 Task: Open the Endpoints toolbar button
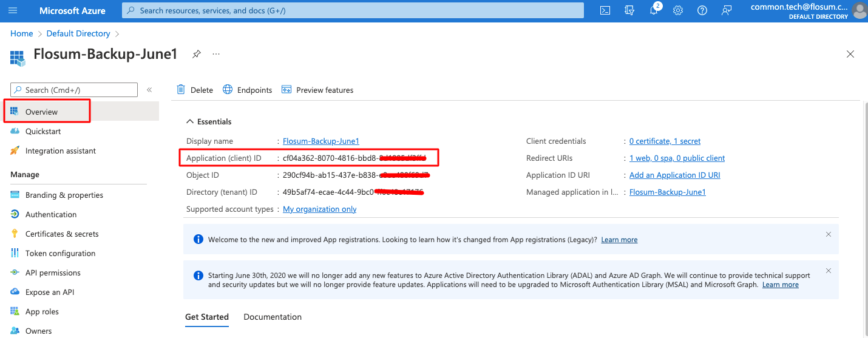(x=248, y=90)
